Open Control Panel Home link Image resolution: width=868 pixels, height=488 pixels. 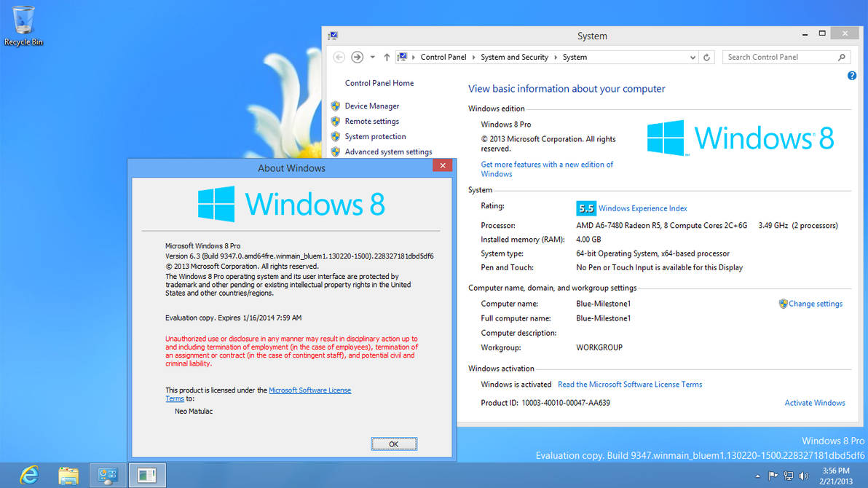[x=379, y=83]
